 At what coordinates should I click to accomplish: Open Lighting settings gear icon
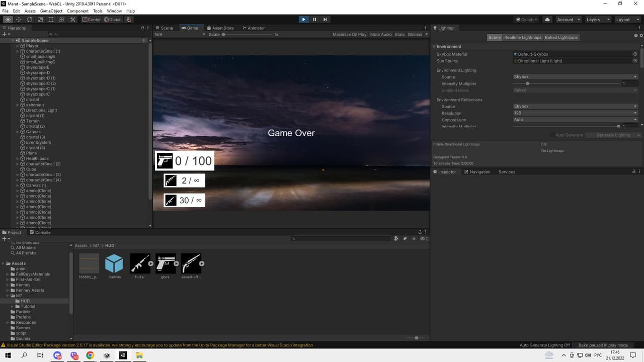(x=641, y=36)
